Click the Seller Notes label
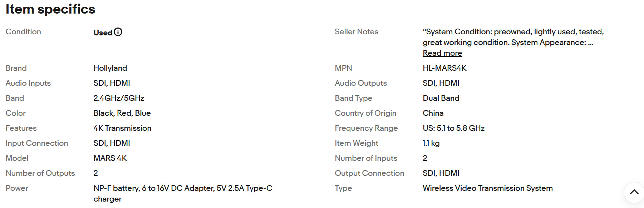The width and height of the screenshot is (644, 208). click(356, 32)
